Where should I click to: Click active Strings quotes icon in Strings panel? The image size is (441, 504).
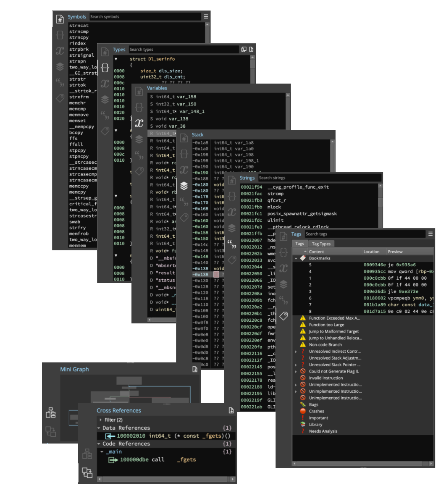232,244
